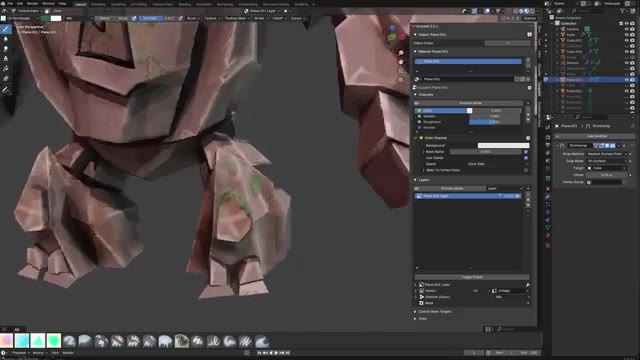Choose the last wave-shaped brush asset
Screen dimensions: 640x360
click(262, 341)
